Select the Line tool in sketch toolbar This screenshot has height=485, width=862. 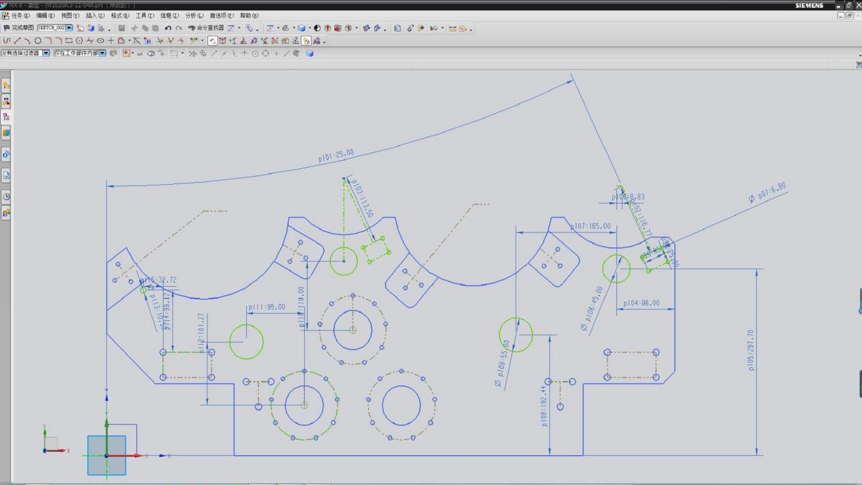[x=17, y=41]
